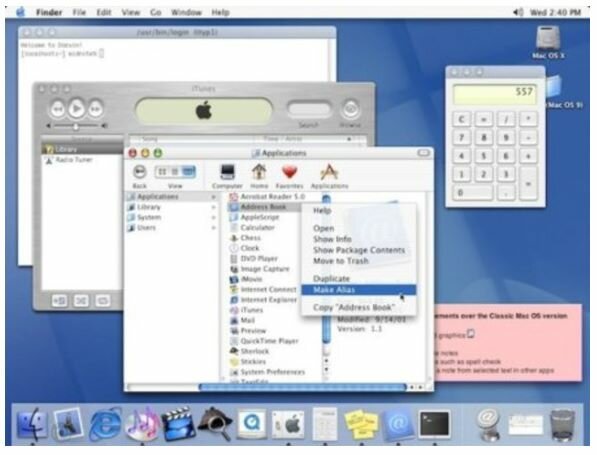Click iTunes next track button
Image resolution: width=597 pixels, height=455 pixels.
95,109
